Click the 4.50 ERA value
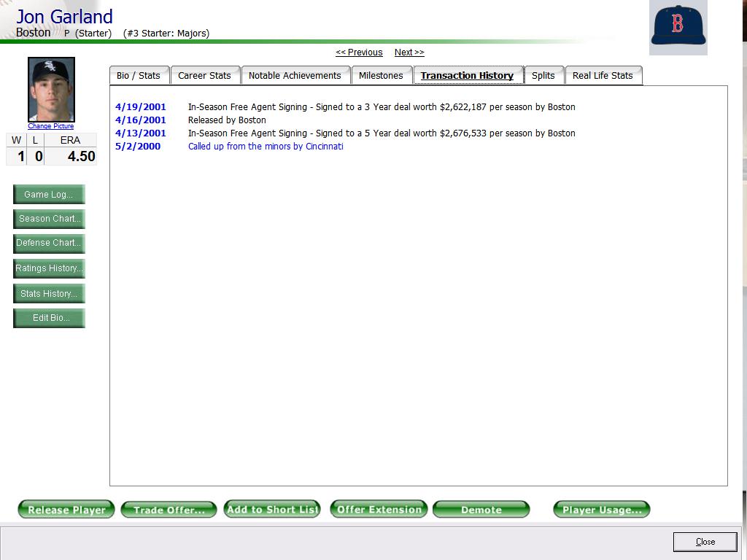The width and height of the screenshot is (747, 560). tap(82, 156)
